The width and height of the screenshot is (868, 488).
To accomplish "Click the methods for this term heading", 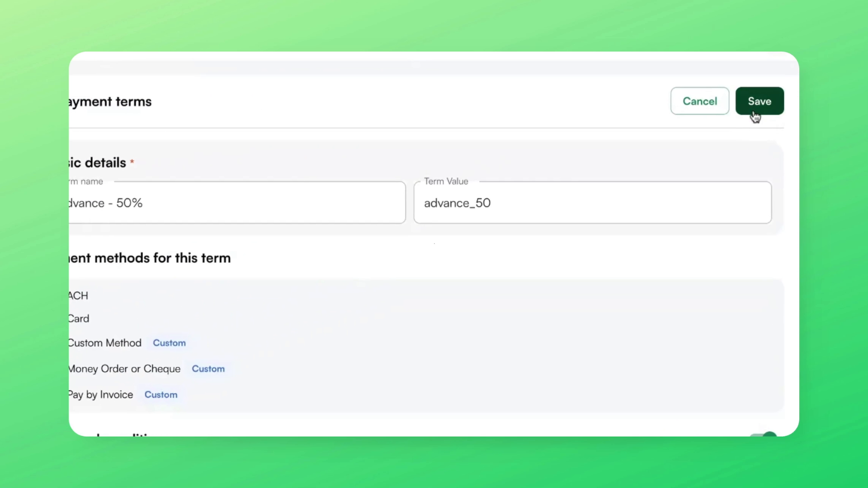I will point(150,258).
